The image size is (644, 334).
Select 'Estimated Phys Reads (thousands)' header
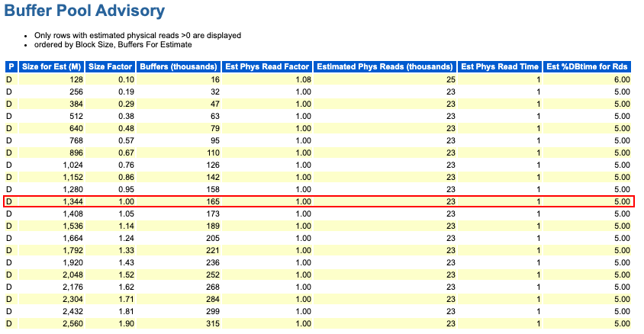click(385, 67)
